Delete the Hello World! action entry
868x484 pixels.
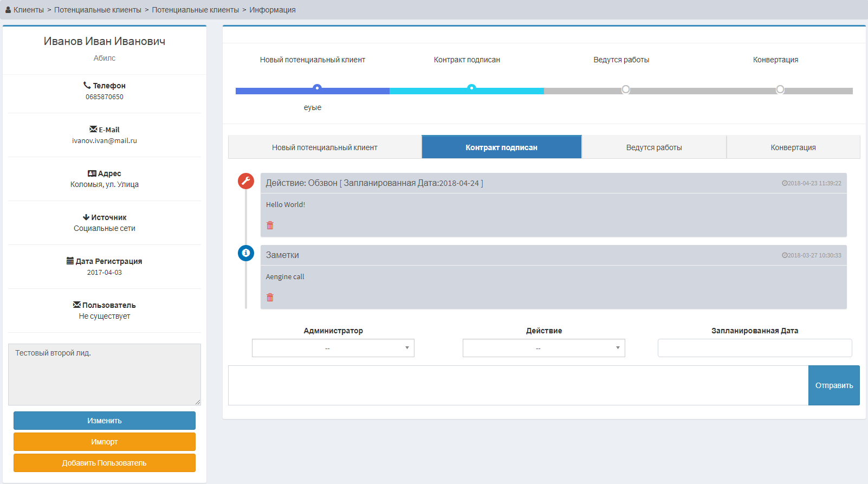point(270,225)
